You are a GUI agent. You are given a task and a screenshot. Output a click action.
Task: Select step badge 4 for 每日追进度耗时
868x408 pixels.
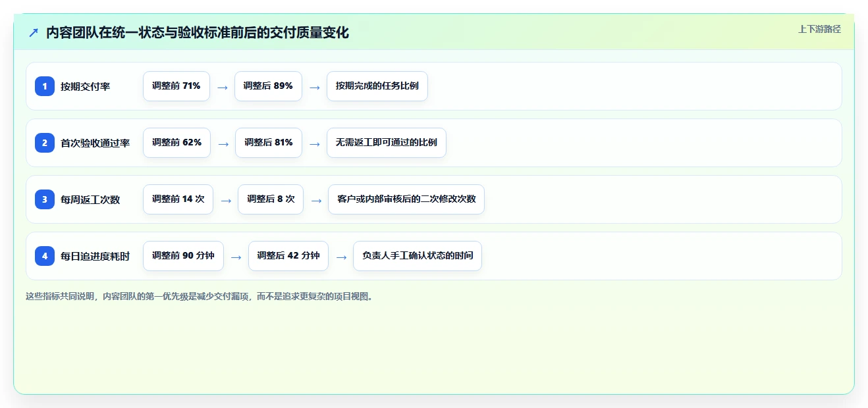coord(45,256)
